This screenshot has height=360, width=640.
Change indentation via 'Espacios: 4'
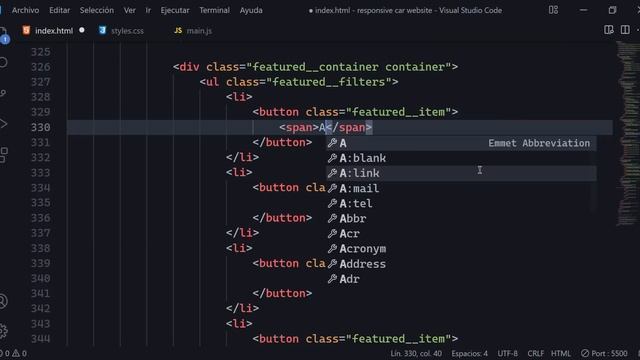tap(469, 353)
